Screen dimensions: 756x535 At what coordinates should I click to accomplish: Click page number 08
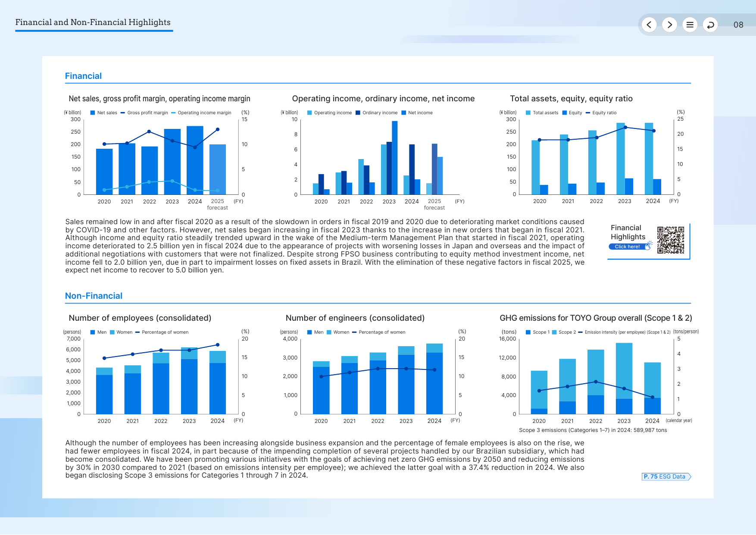click(738, 25)
